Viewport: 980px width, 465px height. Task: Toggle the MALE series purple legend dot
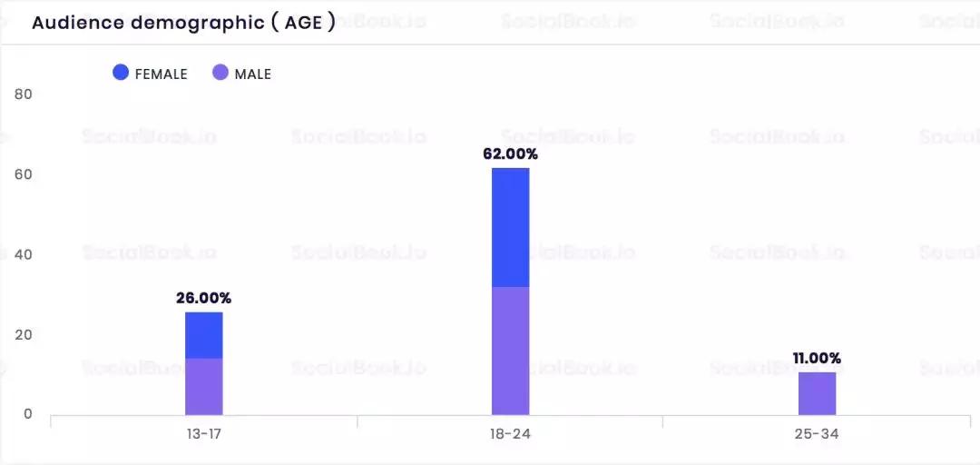pos(220,73)
